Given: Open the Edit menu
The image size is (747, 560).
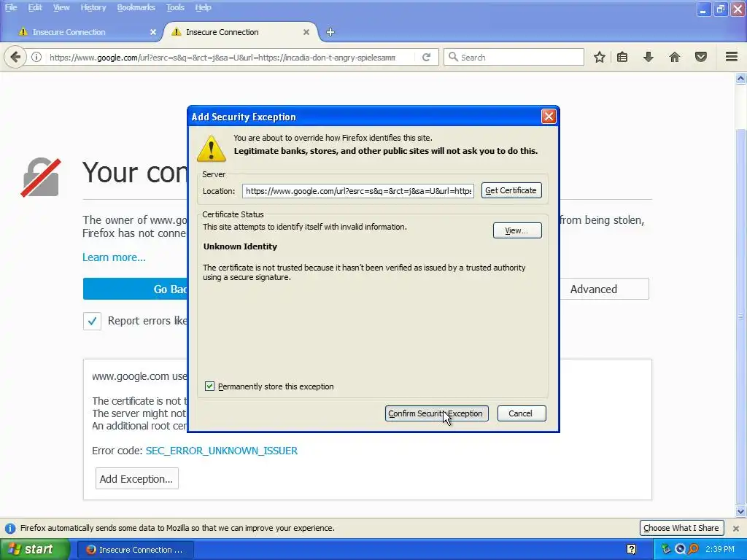Looking at the screenshot, I should coord(35,7).
